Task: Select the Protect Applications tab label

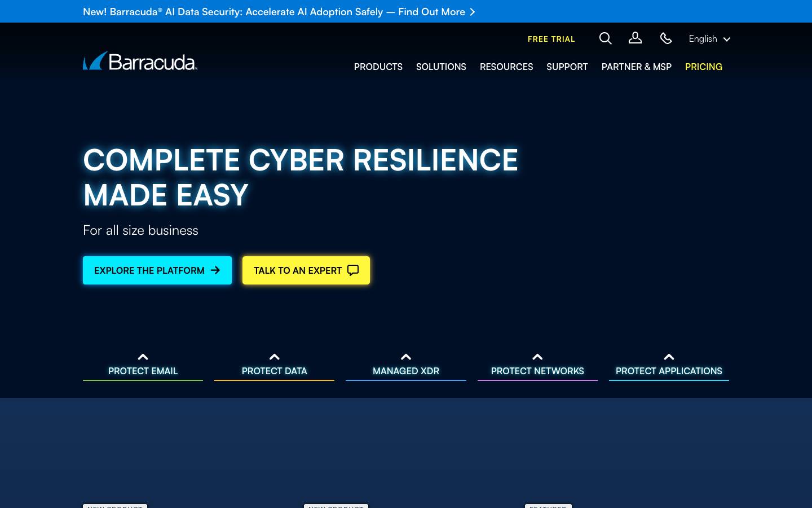Action: click(669, 371)
